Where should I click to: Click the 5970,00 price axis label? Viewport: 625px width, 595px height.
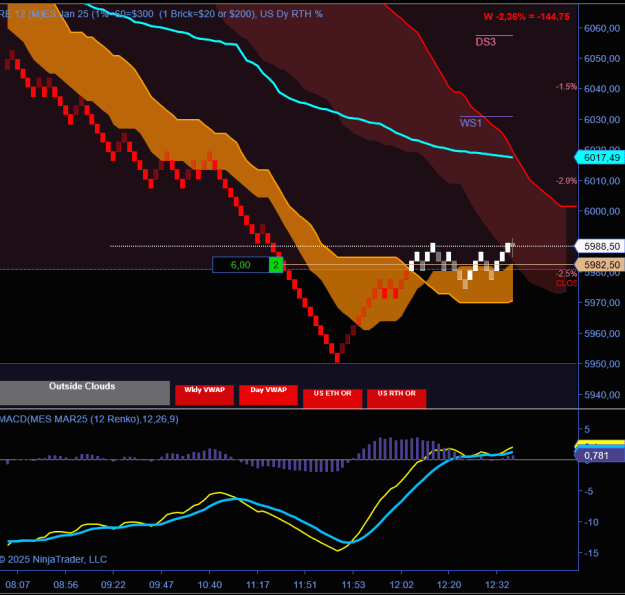pos(602,303)
